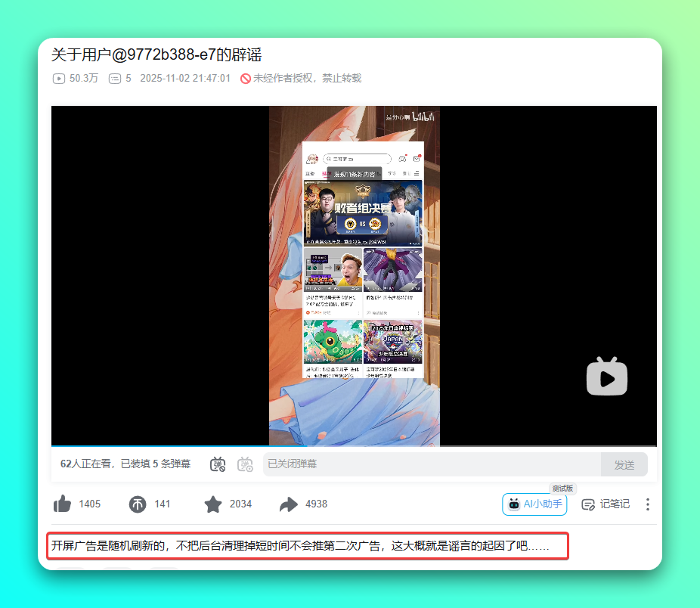
Task: Seek using the video progress bar
Action: (354, 446)
